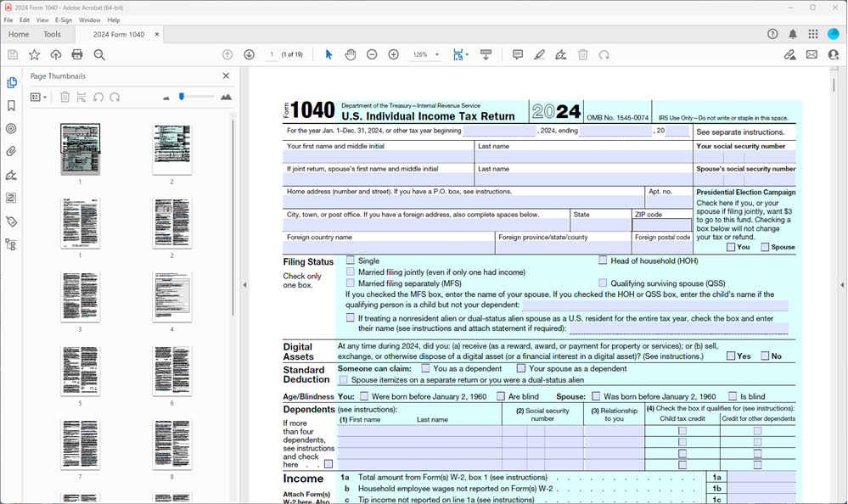Open the E-Sign menu

tap(64, 20)
